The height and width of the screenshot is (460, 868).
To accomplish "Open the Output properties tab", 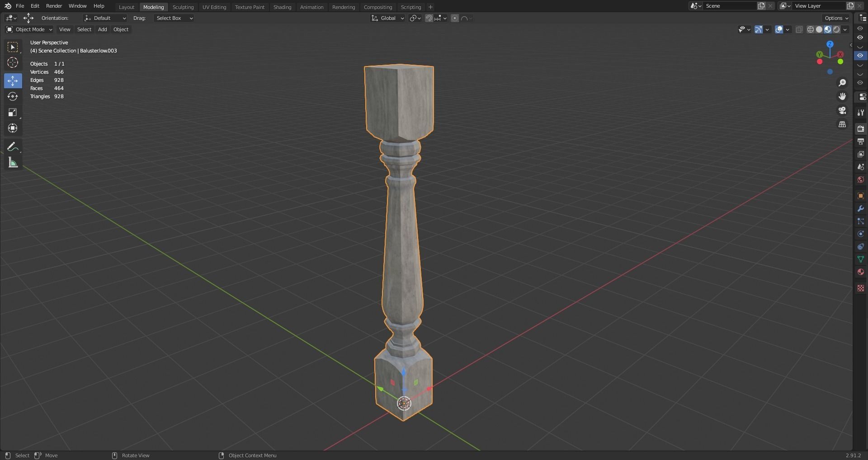I will point(861,142).
